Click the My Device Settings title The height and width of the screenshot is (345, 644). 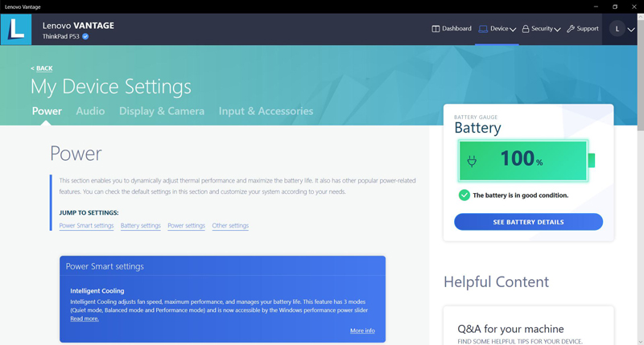click(111, 87)
